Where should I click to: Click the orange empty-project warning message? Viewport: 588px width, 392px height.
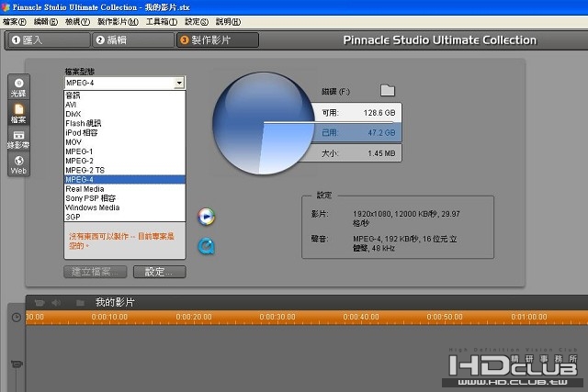click(121, 241)
